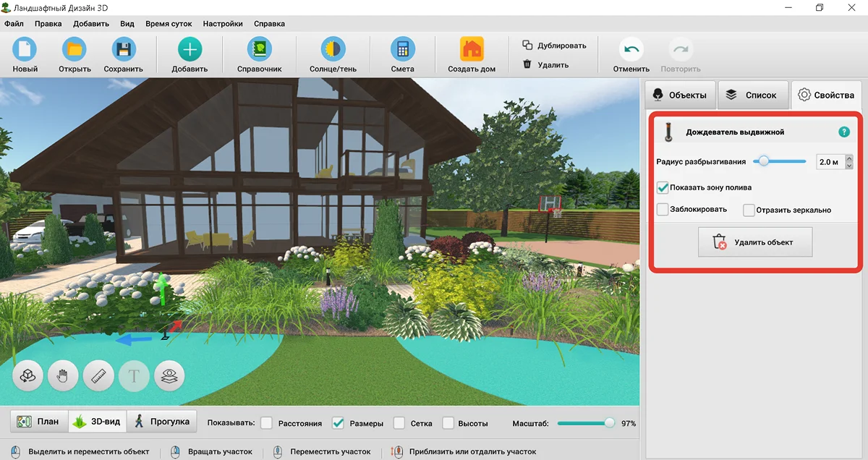Open the Добавить menu in menu bar

tap(91, 23)
